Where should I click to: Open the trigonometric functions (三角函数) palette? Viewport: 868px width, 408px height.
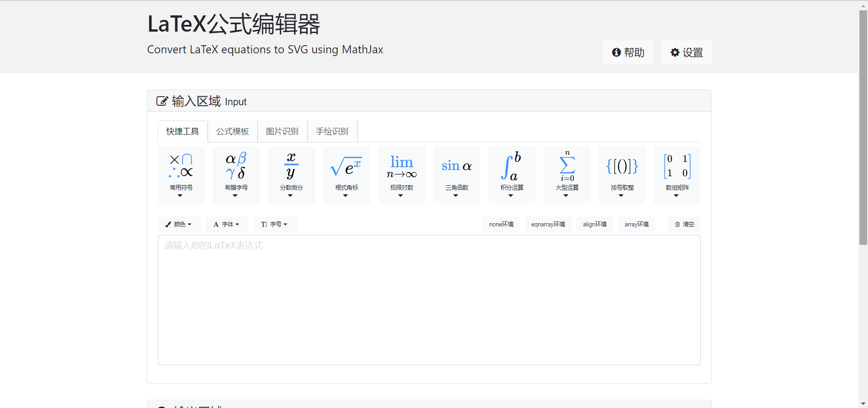457,174
